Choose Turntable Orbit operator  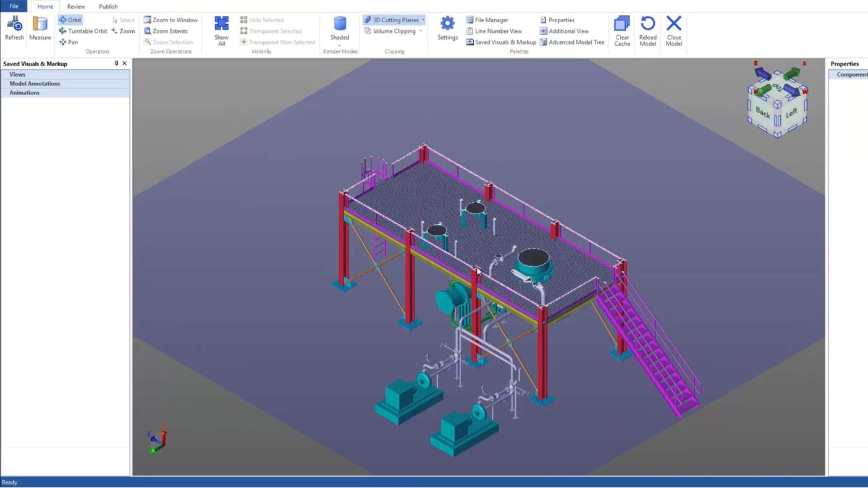pos(83,31)
